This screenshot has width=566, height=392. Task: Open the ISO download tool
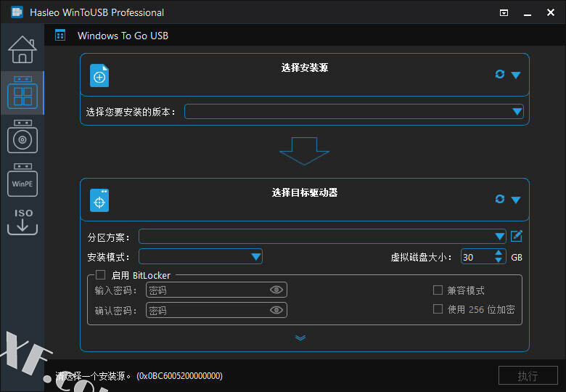(22, 221)
